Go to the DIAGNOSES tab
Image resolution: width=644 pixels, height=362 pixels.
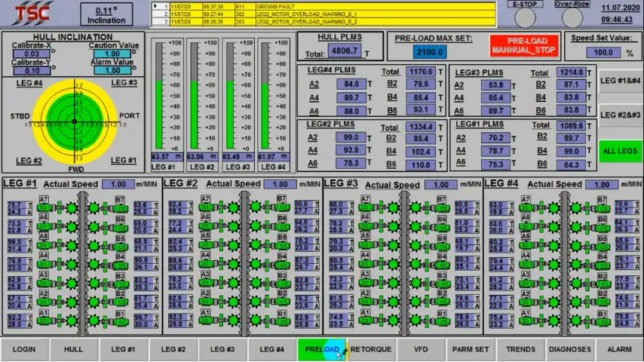[x=569, y=349]
